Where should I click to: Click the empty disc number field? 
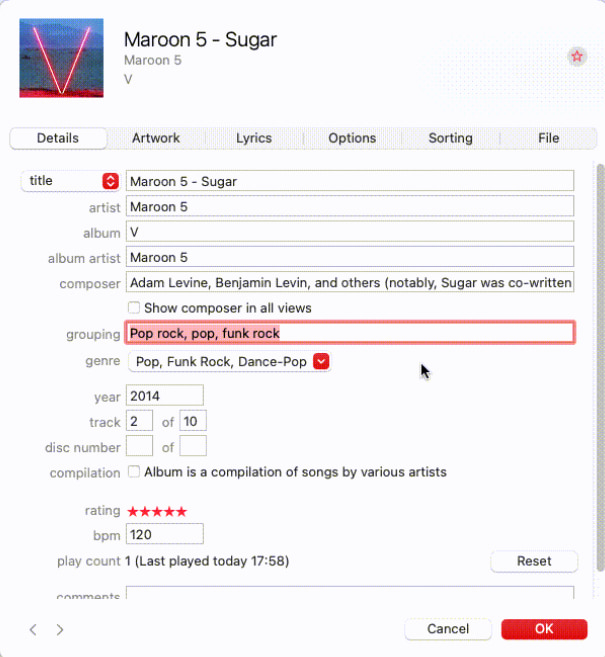click(139, 446)
